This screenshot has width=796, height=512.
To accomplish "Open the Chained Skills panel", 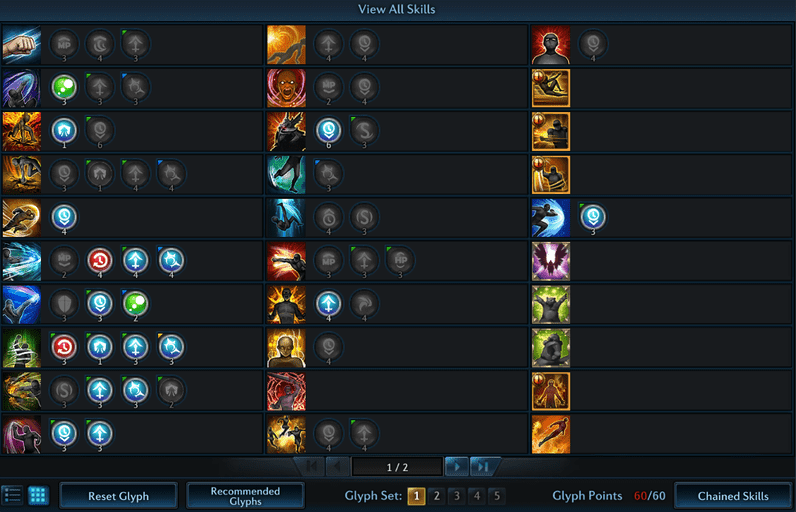I will click(733, 496).
